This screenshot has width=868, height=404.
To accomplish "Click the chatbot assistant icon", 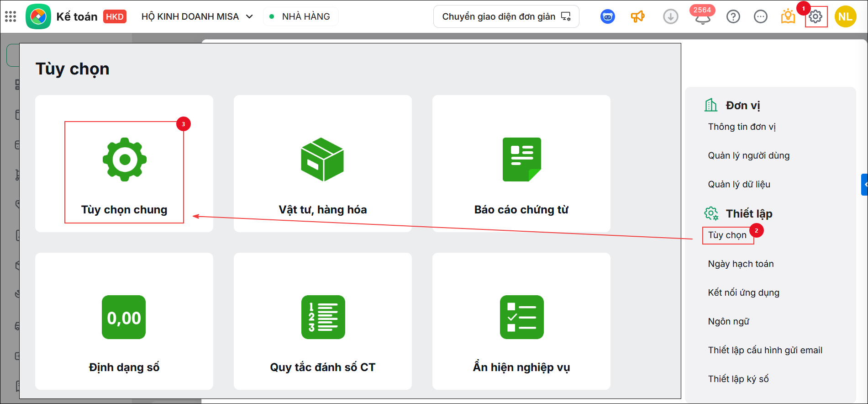I will pos(607,17).
